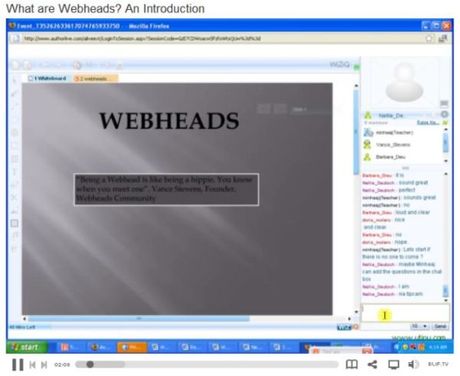Click the Send chat button
Image resolution: width=460 pixels, height=376 pixels.
point(440,326)
